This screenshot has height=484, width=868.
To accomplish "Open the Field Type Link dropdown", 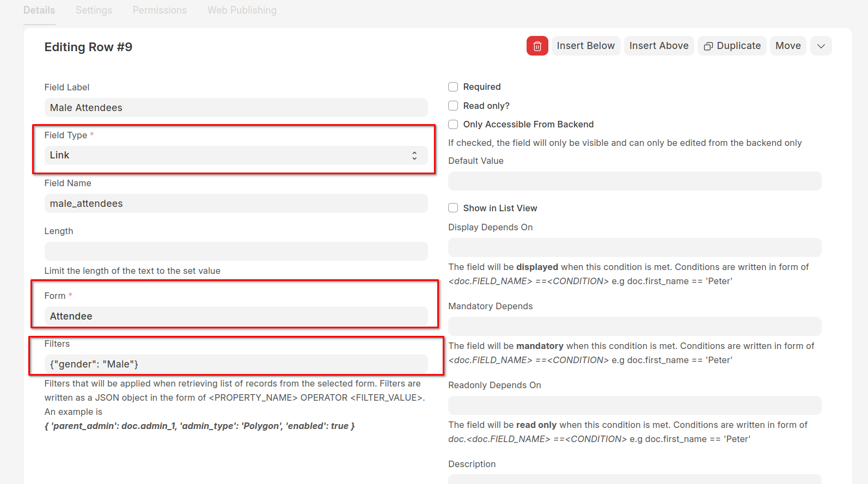I will [236, 155].
